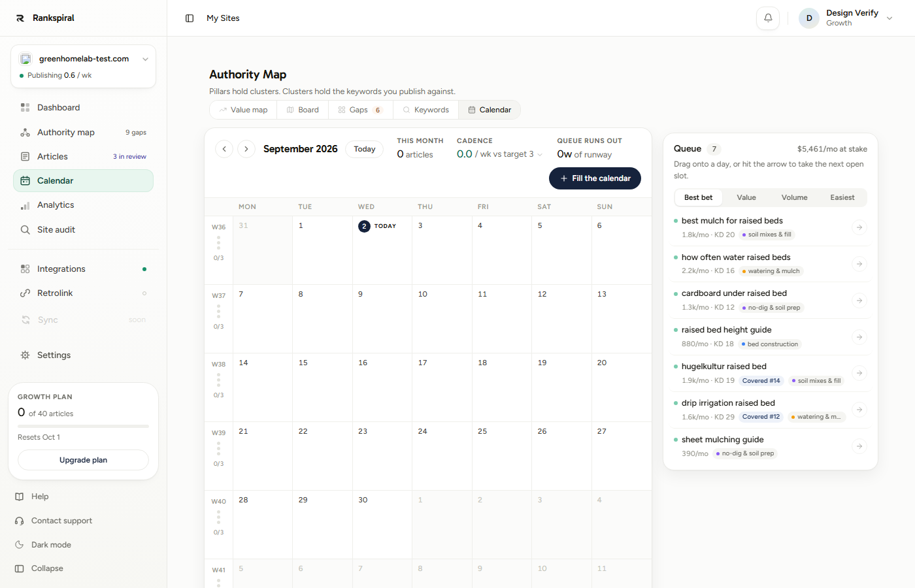This screenshot has height=588, width=915.
Task: Click the Dark mode moon icon
Action: [20, 545]
